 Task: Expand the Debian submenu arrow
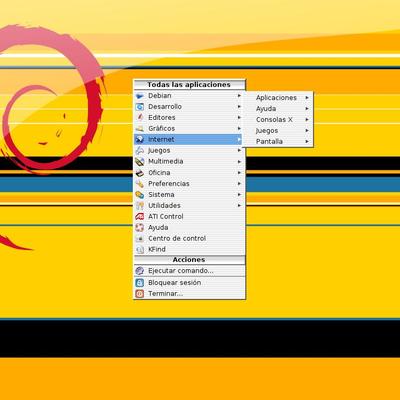point(239,96)
